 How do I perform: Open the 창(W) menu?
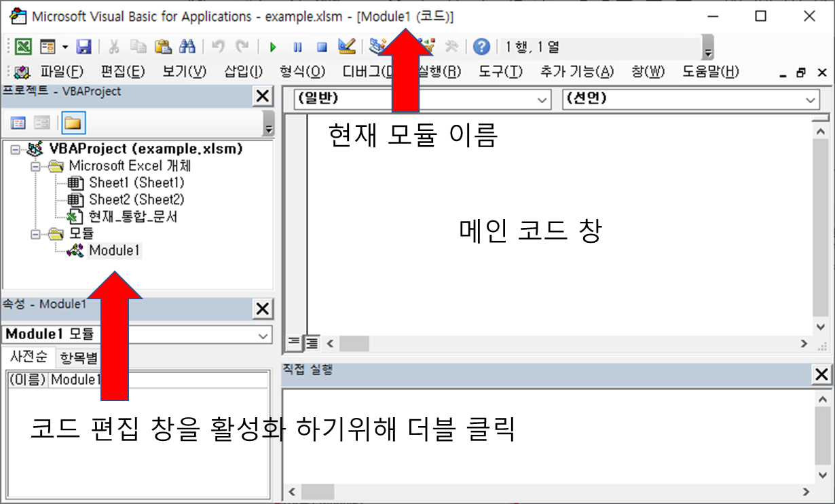coord(648,72)
